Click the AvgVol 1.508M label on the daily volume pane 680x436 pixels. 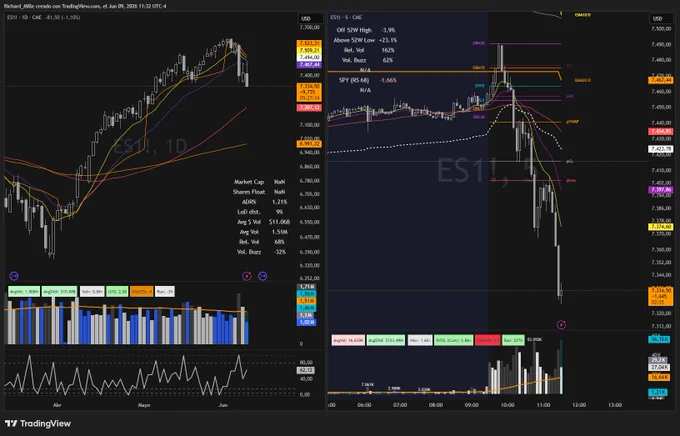point(24,292)
